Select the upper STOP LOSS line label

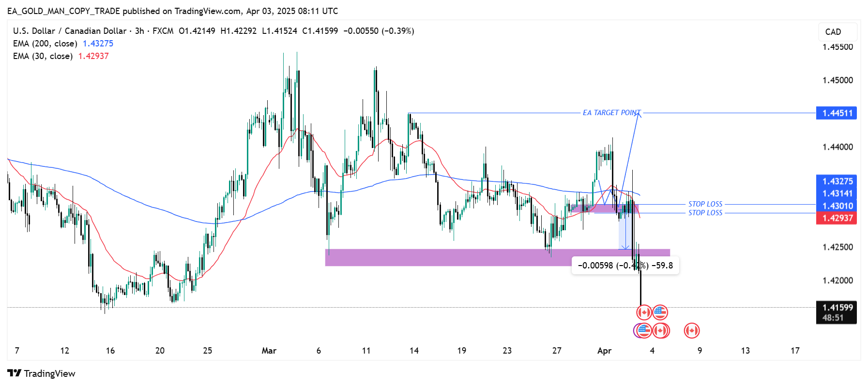point(705,204)
